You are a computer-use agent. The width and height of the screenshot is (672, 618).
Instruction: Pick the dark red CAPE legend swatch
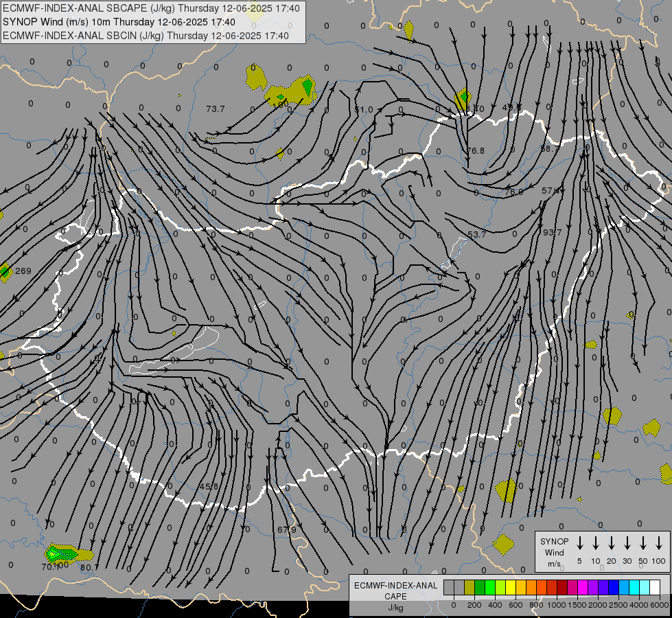(x=562, y=587)
